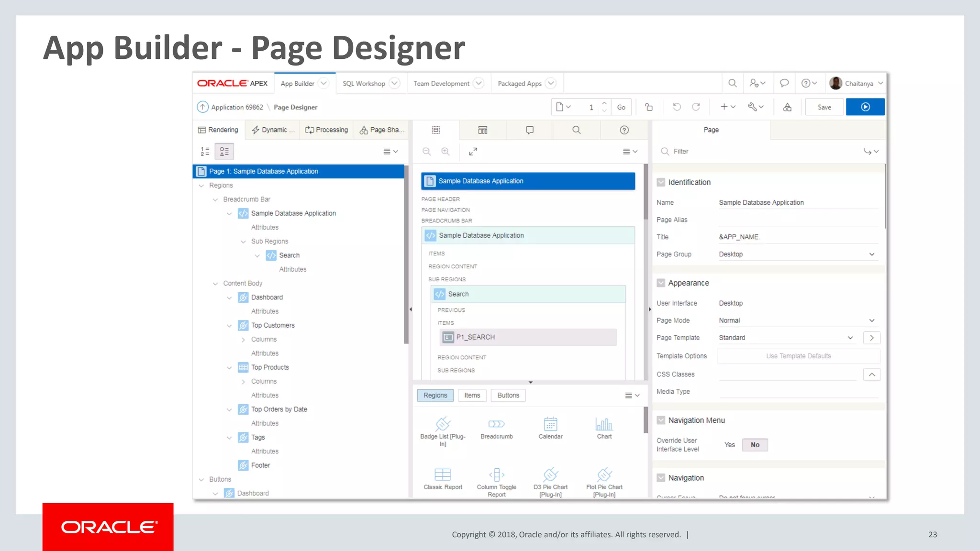
Task: Toggle group by processing order view
Action: click(205, 152)
